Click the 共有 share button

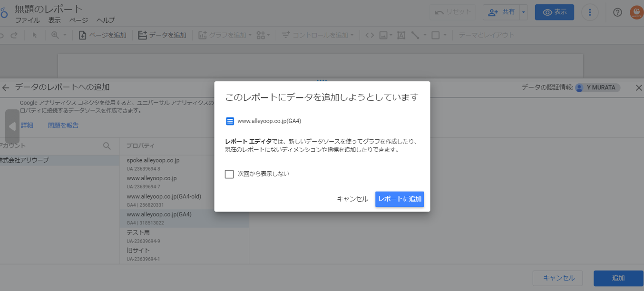coord(501,12)
